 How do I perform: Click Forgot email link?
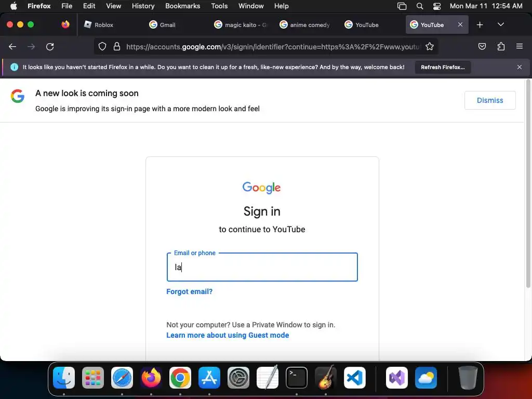pyautogui.click(x=189, y=292)
